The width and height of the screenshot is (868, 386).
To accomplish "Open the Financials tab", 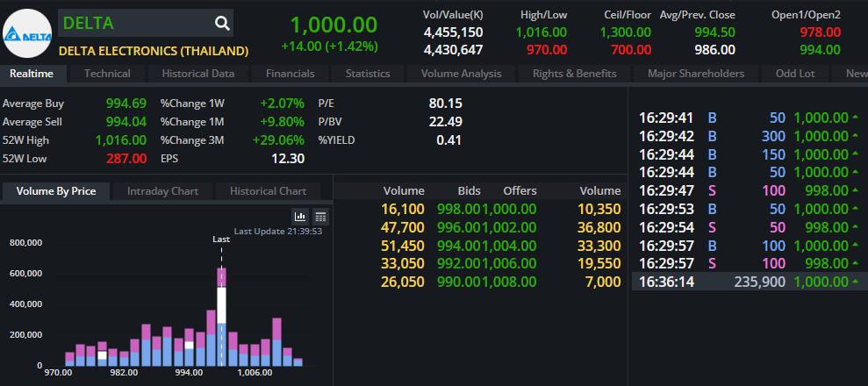I will click(x=291, y=74).
